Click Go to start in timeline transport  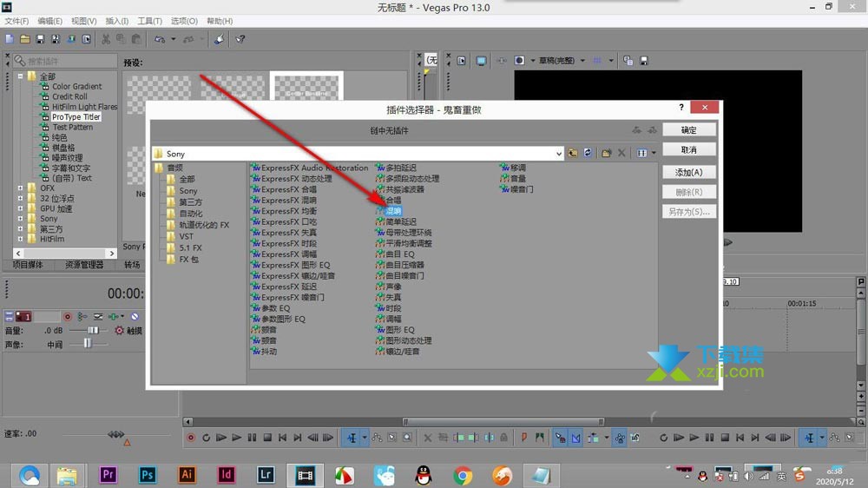[282, 438]
